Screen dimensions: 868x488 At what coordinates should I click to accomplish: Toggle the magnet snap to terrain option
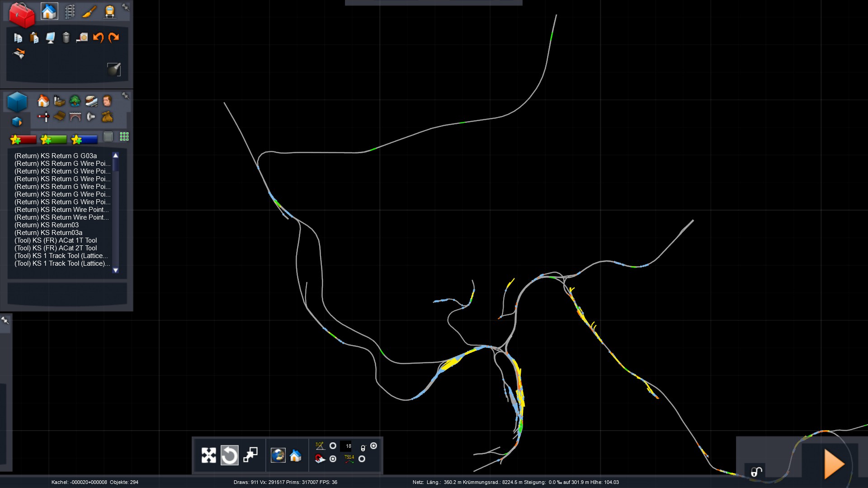pyautogui.click(x=333, y=459)
